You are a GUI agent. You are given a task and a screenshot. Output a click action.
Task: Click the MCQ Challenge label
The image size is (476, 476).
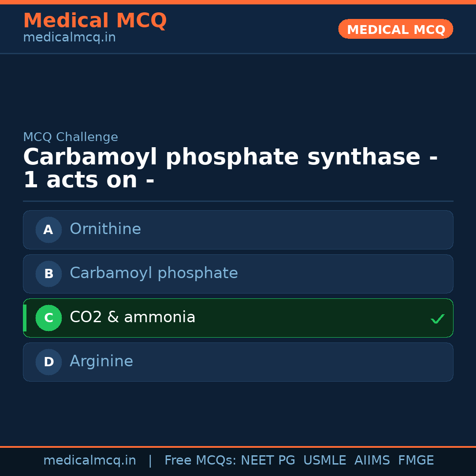(x=71, y=138)
